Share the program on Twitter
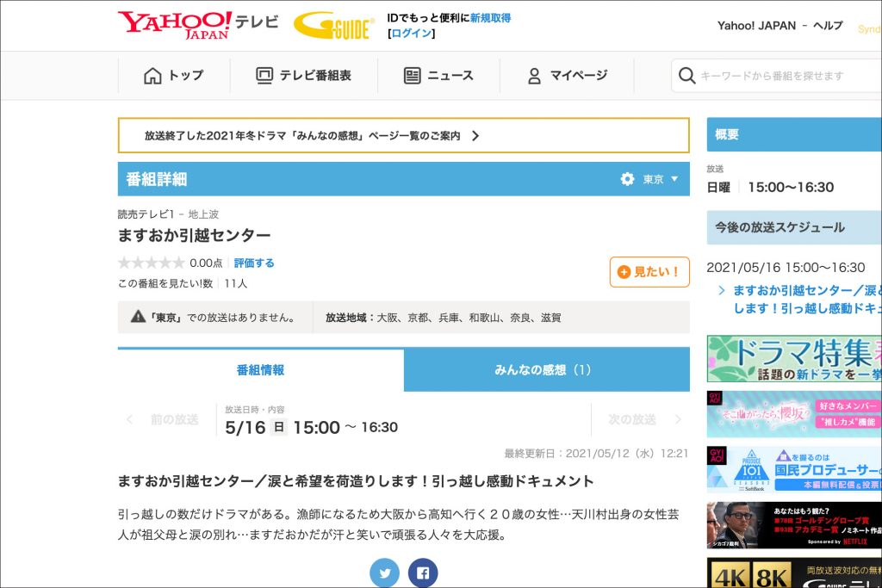The image size is (882, 588). (x=385, y=573)
